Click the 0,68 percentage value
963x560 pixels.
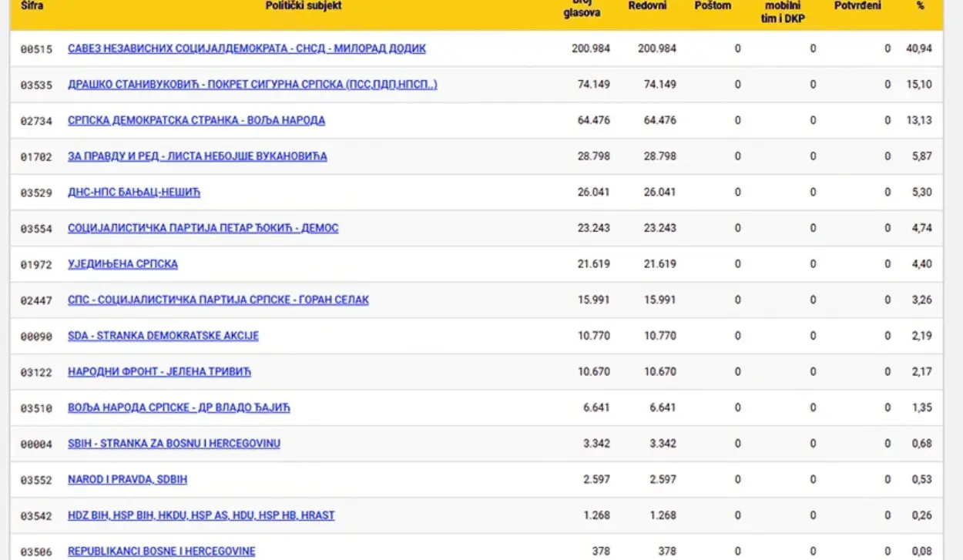[x=921, y=444]
